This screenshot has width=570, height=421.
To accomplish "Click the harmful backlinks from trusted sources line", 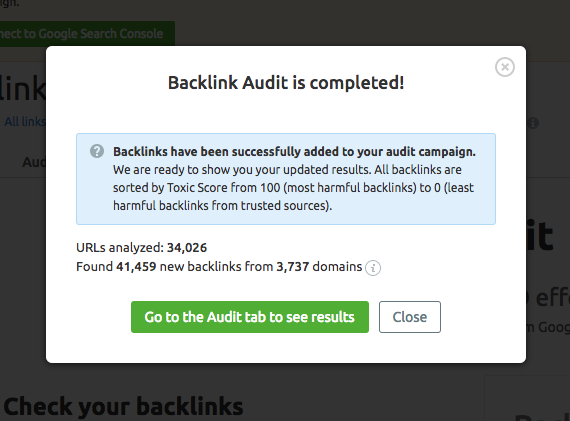I will [222, 206].
